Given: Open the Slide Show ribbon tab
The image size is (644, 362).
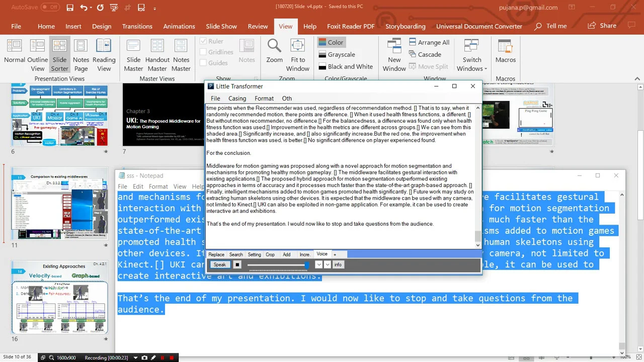Looking at the screenshot, I should click(221, 26).
